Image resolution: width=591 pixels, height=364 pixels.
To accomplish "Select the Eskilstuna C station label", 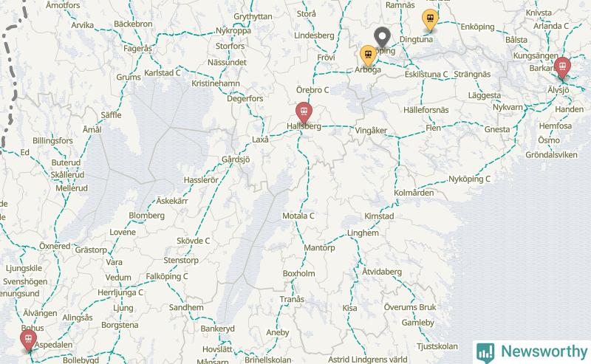I will [426, 75].
